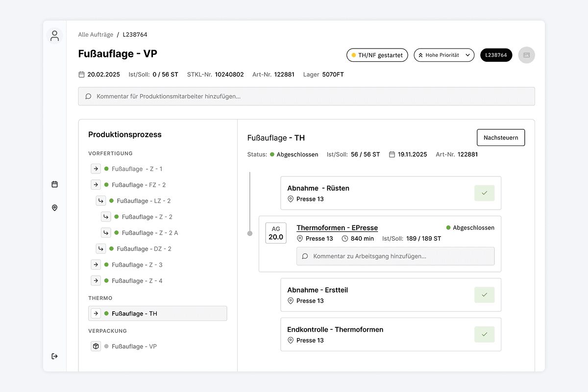Click calendar icon beside 19.11.2025

click(392, 154)
